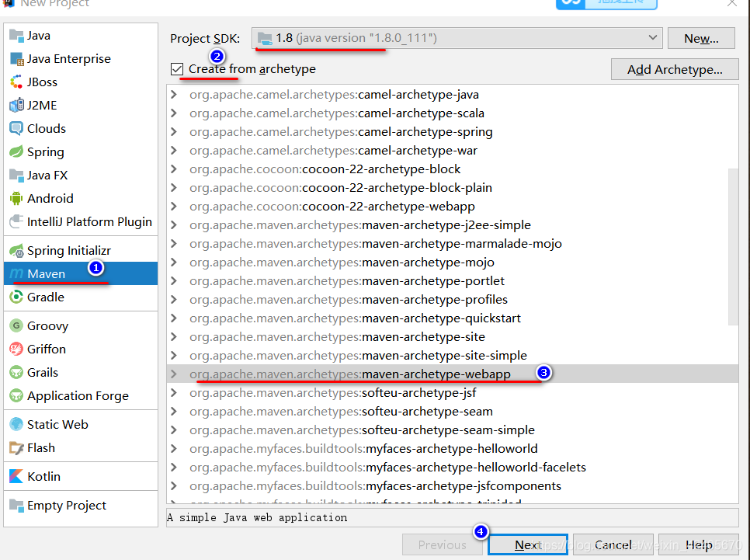Choose IntelliJ Platform Plugin icon
750x560 pixels.
(x=16, y=221)
